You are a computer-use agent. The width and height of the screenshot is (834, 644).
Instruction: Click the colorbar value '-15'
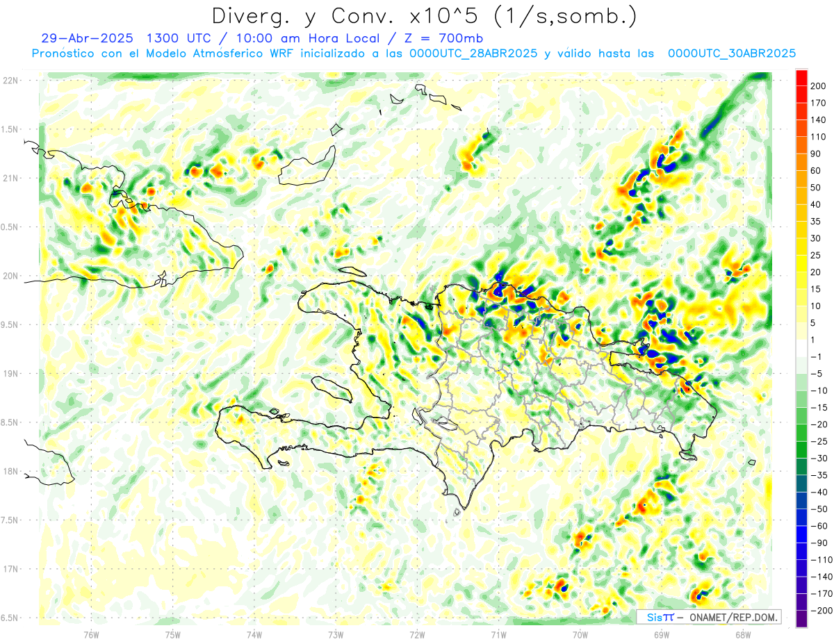pos(819,407)
